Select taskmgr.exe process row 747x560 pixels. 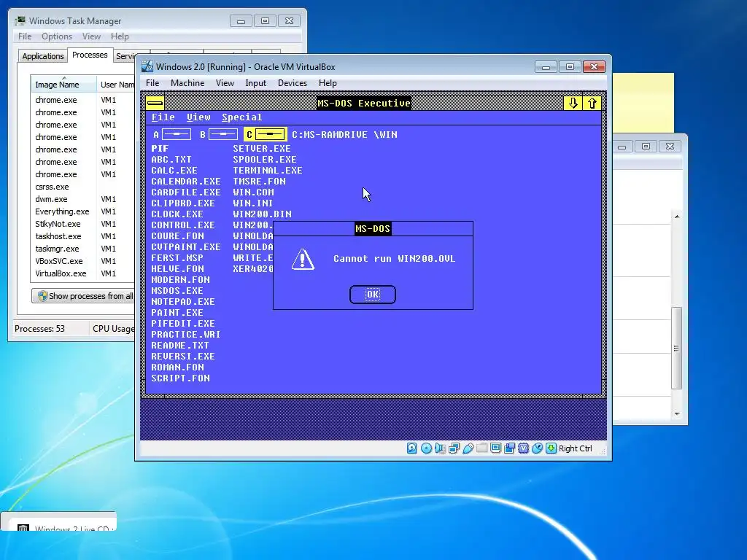tap(84, 249)
